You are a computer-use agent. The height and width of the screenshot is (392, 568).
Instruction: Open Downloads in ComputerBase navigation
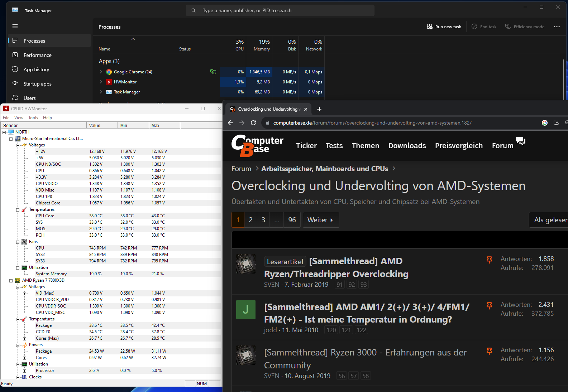tap(407, 146)
